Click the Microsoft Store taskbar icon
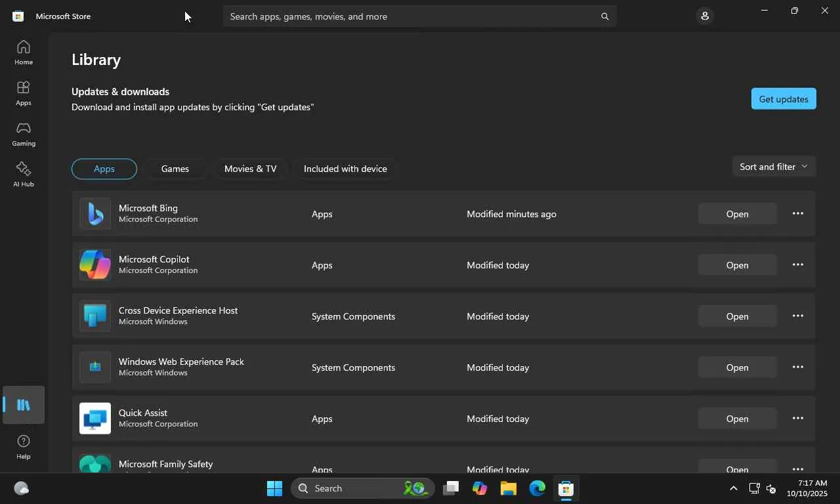The width and height of the screenshot is (840, 504). 566,488
